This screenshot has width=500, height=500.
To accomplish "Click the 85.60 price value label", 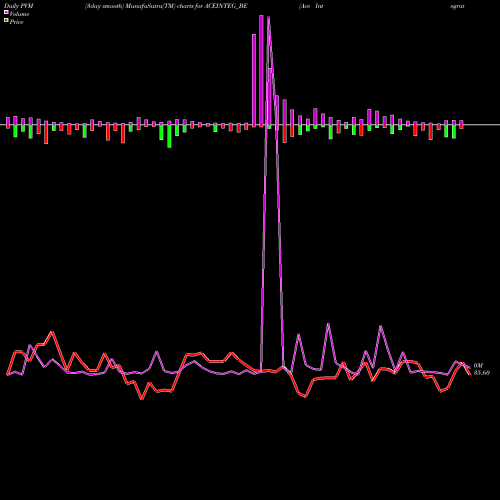I will (x=482, y=373).
